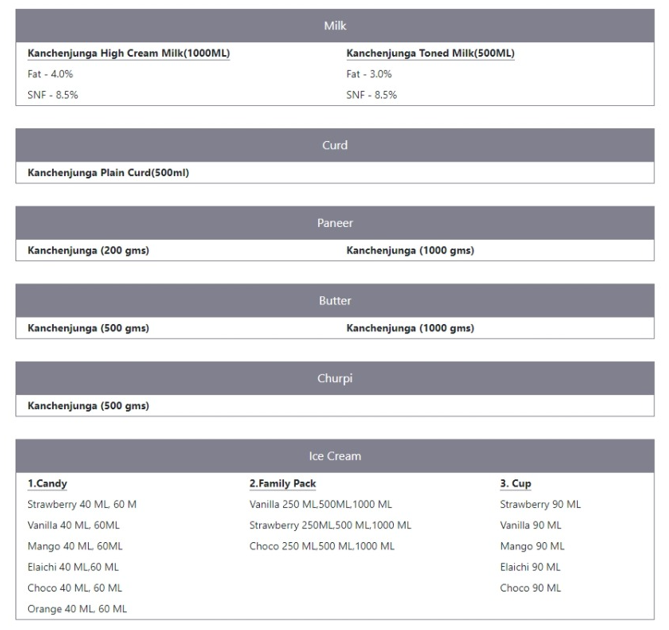Click the Churpi section header
This screenshot has height=630, width=669.
335,378
